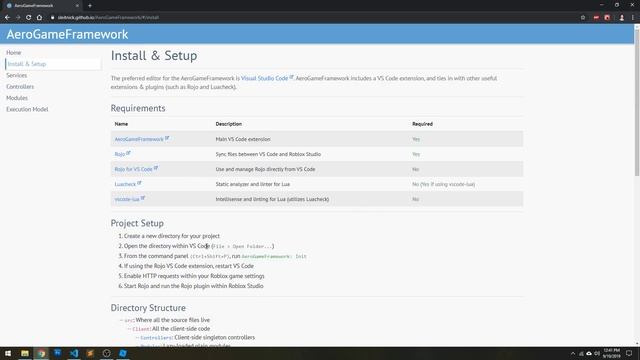Image resolution: width=640 pixels, height=360 pixels.
Task: Click the 'AeroGameFramework: Init' command text
Action: pyautogui.click(x=274, y=256)
